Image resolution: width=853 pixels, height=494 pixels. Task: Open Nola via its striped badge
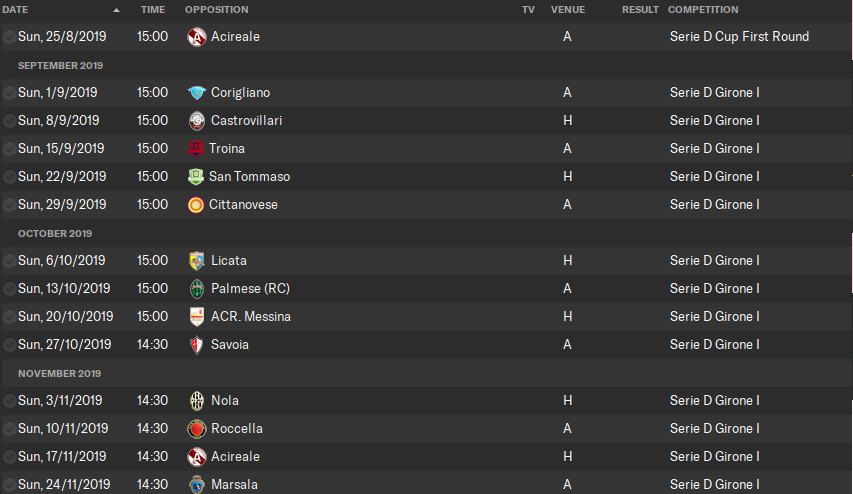(197, 401)
